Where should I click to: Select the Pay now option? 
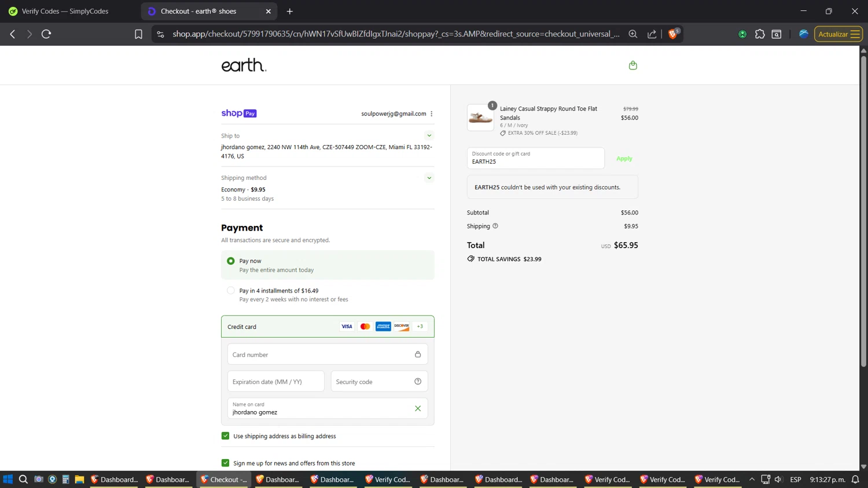coord(328,265)
